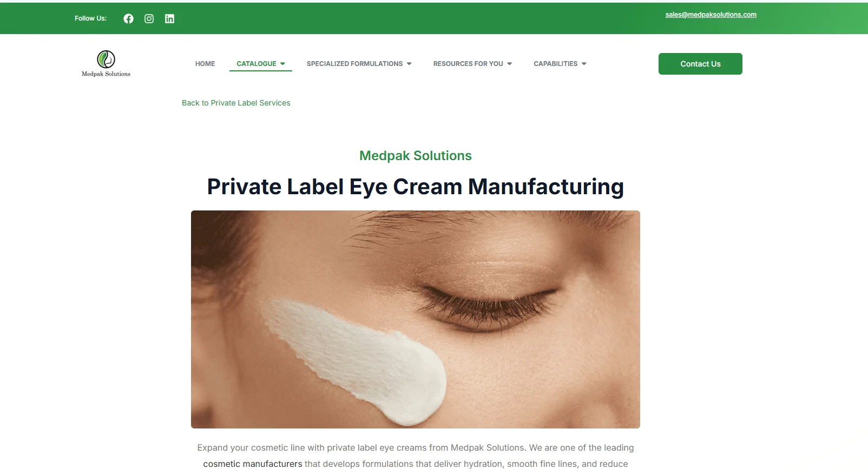Expand the Catalogue dropdown arrow
868x475 pixels.
point(282,64)
